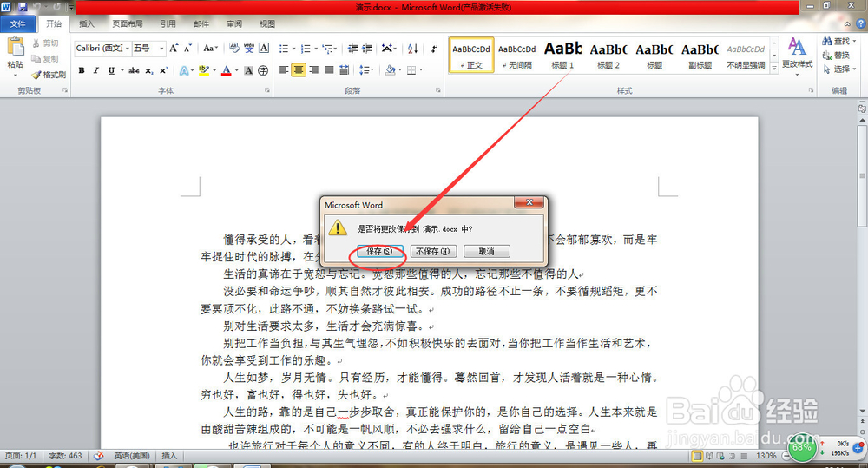
Task: Toggle Underline formatting
Action: 111,70
